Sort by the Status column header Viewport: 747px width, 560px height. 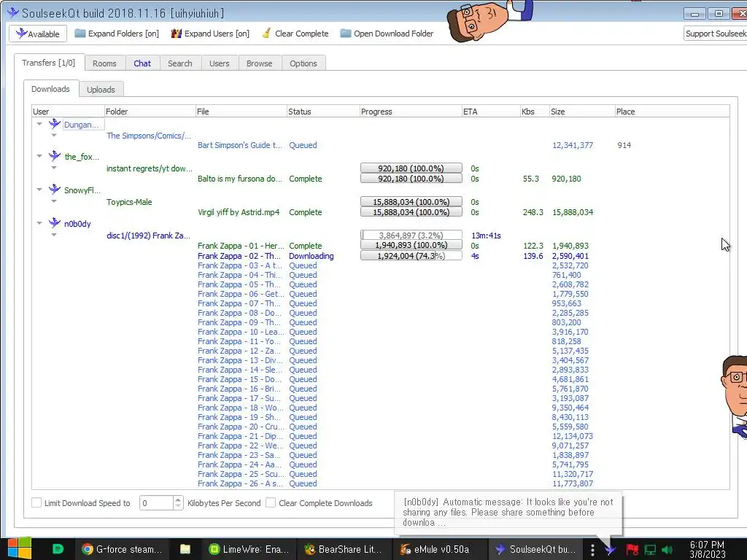pos(323,112)
